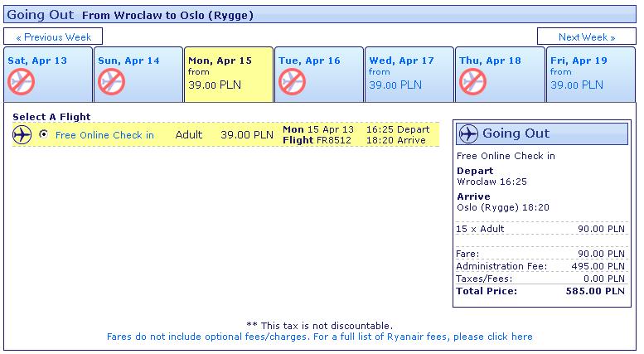644x354 pixels.
Task: Click no-flight icon under Thu, Apr 18
Action: tap(472, 82)
